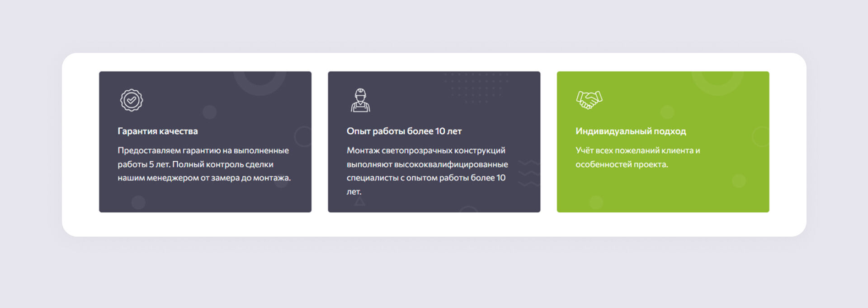This screenshot has height=308, width=868.
Task: Click the solid circle at first card's bottom left
Action: click(x=138, y=203)
